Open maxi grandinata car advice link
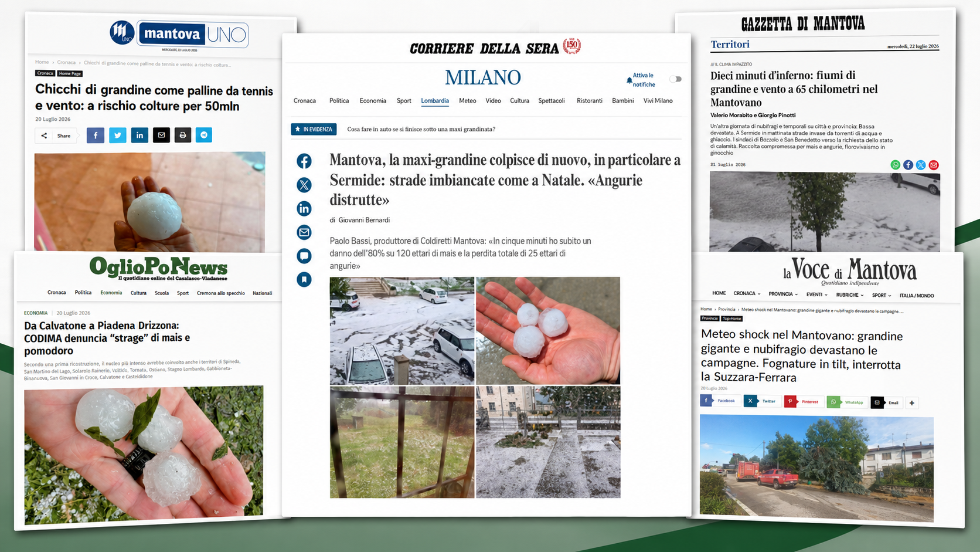 pyautogui.click(x=421, y=129)
